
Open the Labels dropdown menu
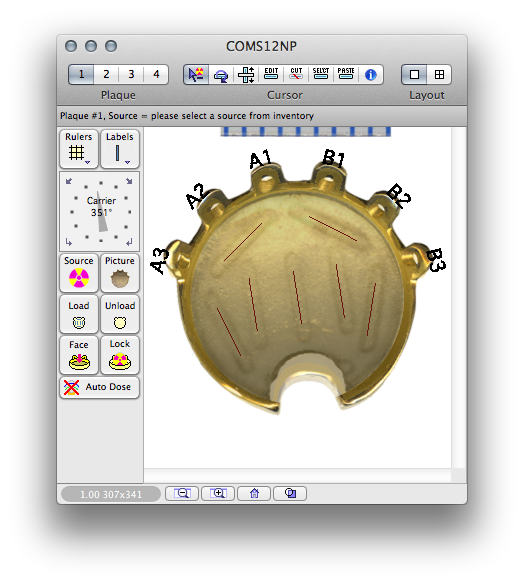[x=120, y=149]
